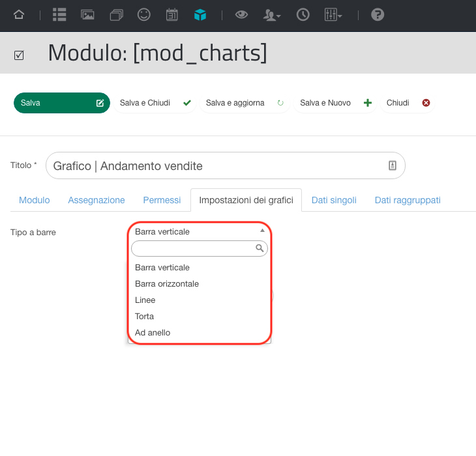The height and width of the screenshot is (456, 476).
Task: Open the users dropdown icon
Action: pos(272,15)
